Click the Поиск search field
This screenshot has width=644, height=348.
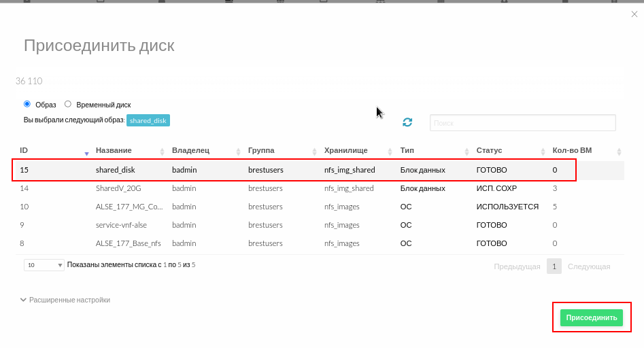tap(522, 123)
